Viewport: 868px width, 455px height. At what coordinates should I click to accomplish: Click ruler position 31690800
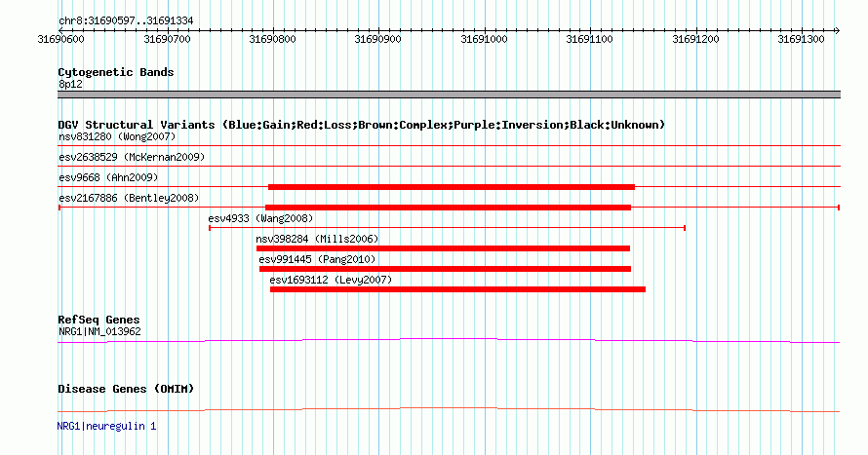tap(272, 39)
